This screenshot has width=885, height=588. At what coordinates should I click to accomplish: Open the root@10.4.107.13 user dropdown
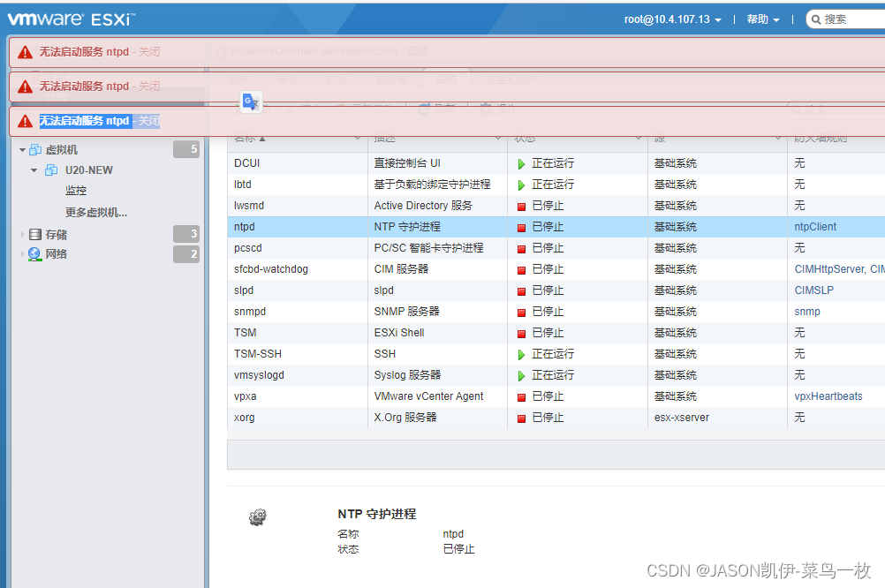click(x=672, y=19)
